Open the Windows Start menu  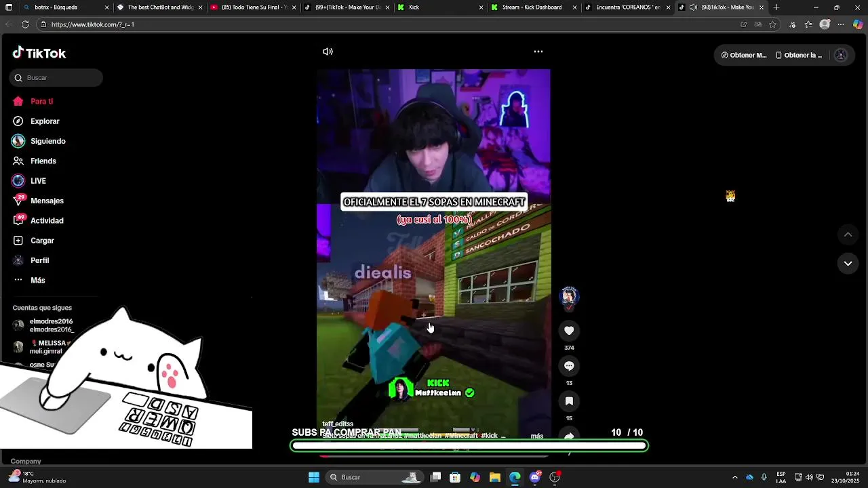(314, 478)
